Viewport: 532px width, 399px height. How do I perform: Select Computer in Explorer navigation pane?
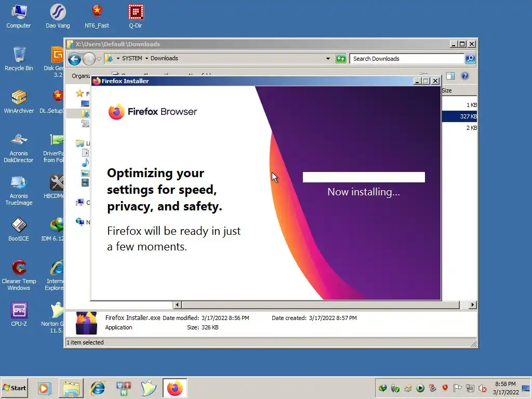(x=80, y=203)
